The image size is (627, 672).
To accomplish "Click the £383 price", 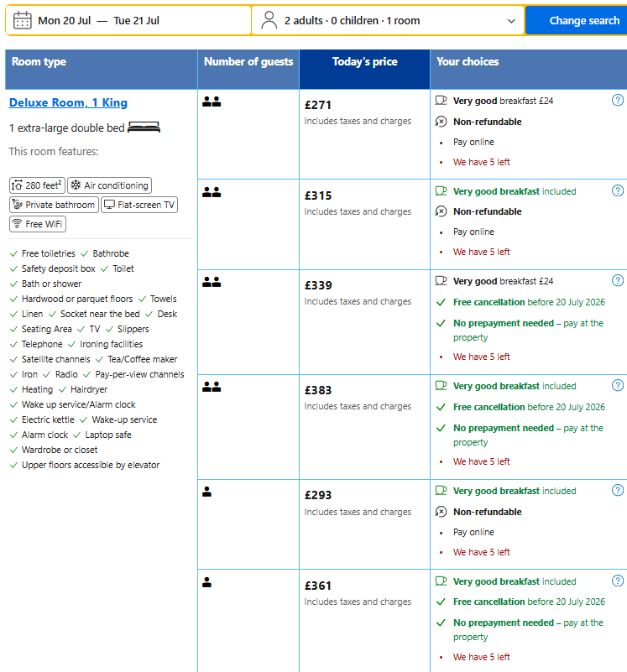I will (x=318, y=390).
